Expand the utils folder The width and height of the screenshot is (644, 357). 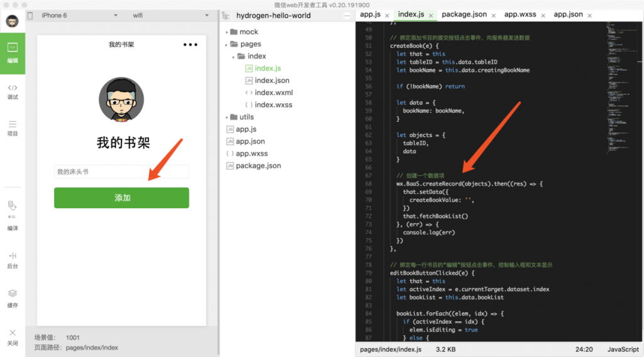[246, 117]
